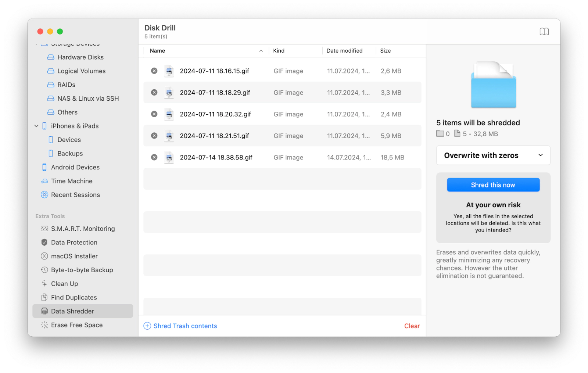Click the iPhones & iPads phone icon
Viewport: 588px width, 373px height.
(44, 126)
